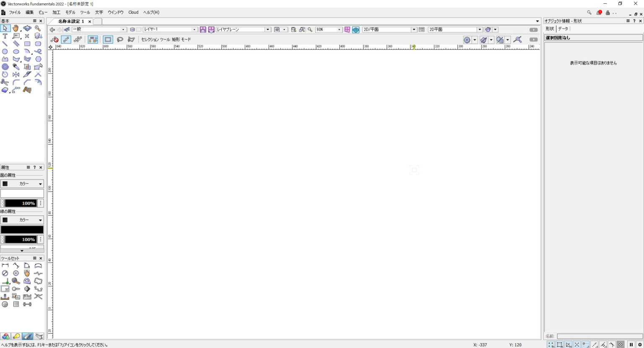Open the Cloud menu
Image resolution: width=644 pixels, height=348 pixels.
(133, 13)
